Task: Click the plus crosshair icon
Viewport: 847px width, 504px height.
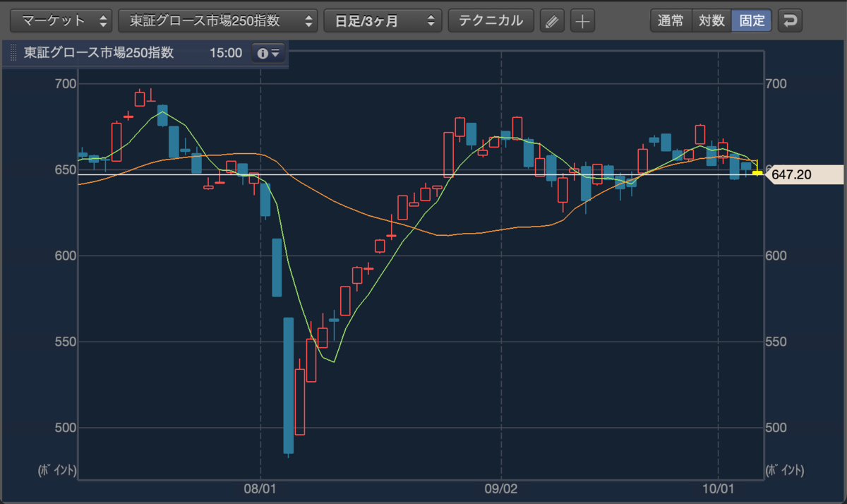Action: click(582, 21)
